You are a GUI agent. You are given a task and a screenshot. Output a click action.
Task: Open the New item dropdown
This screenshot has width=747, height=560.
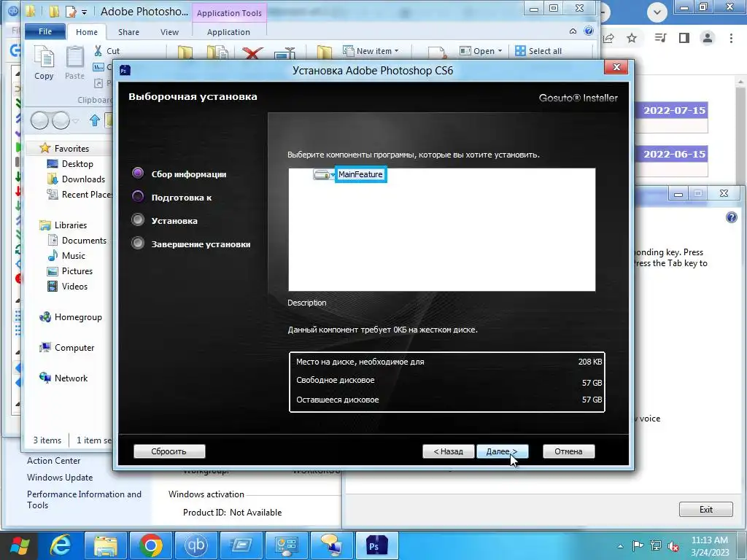(x=371, y=51)
